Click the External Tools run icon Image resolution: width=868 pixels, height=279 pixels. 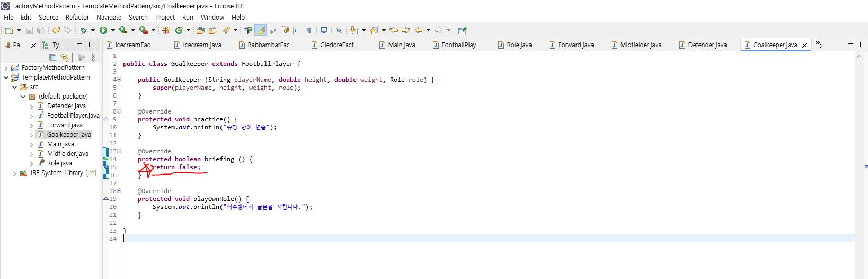click(143, 30)
